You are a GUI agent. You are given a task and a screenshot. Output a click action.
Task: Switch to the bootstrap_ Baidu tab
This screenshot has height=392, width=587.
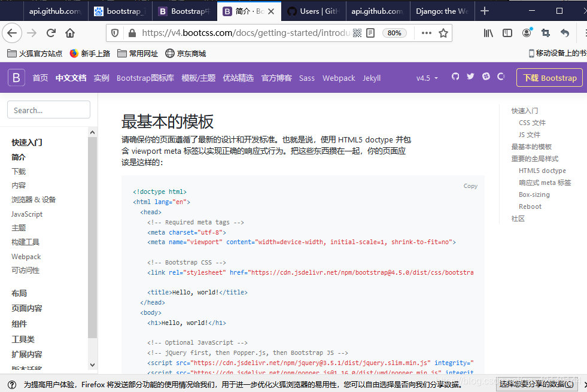pos(120,11)
